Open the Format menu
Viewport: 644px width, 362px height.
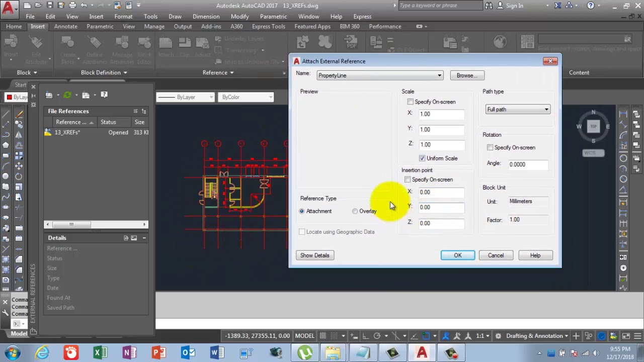[x=123, y=17]
